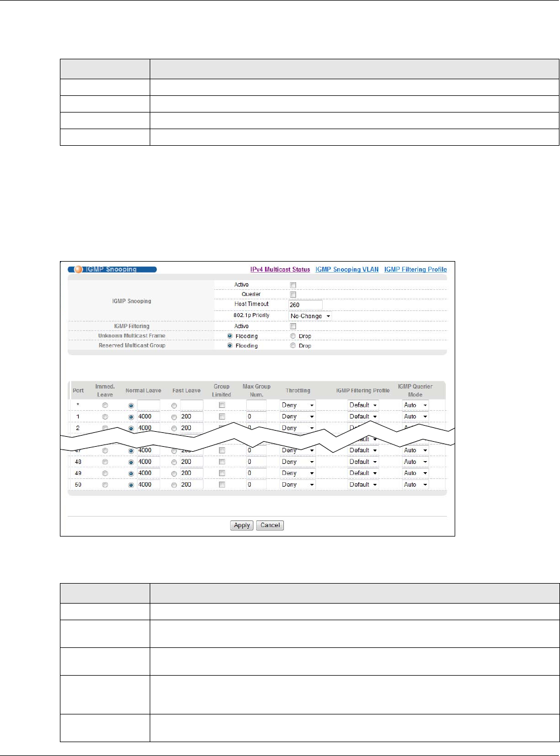The image size is (560, 756).
Task: Open the IGMP Snooping VLAN link
Action: pyautogui.click(x=347, y=269)
